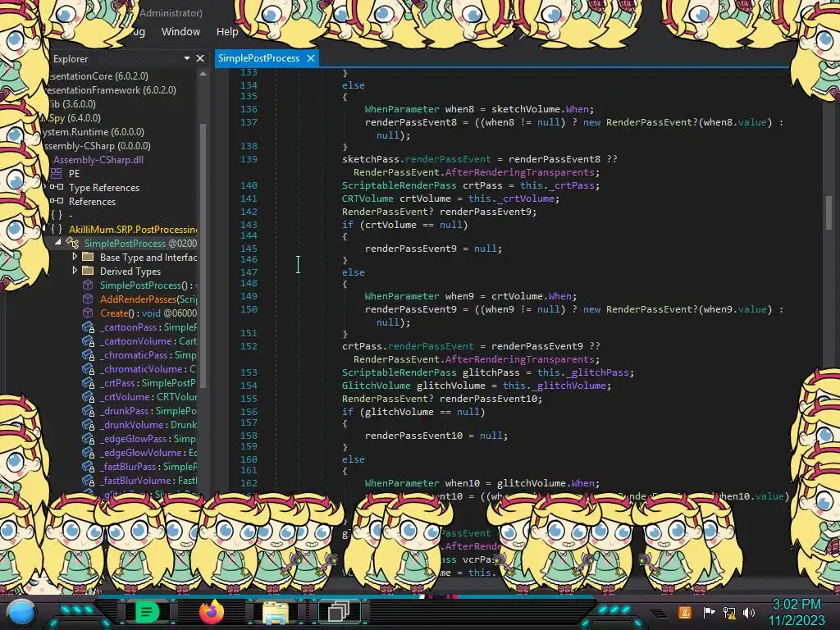Image resolution: width=840 pixels, height=630 pixels.
Task: Click the Derived Types folder icon
Action: tap(88, 271)
